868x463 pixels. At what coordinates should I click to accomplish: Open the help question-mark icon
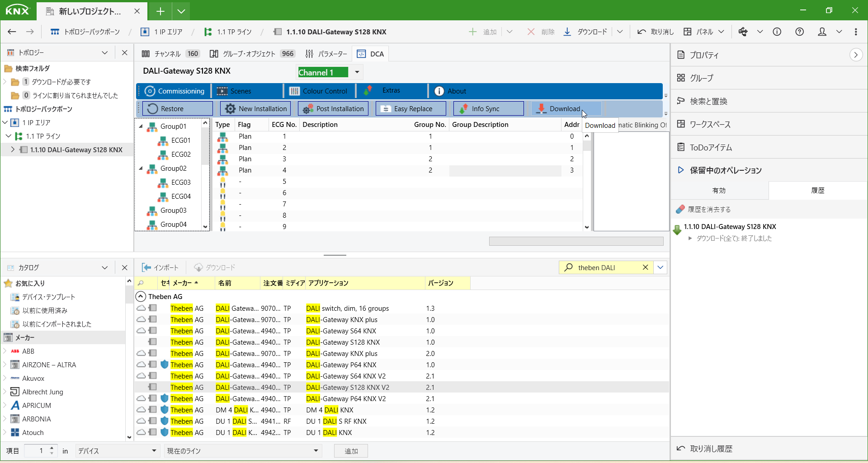799,32
